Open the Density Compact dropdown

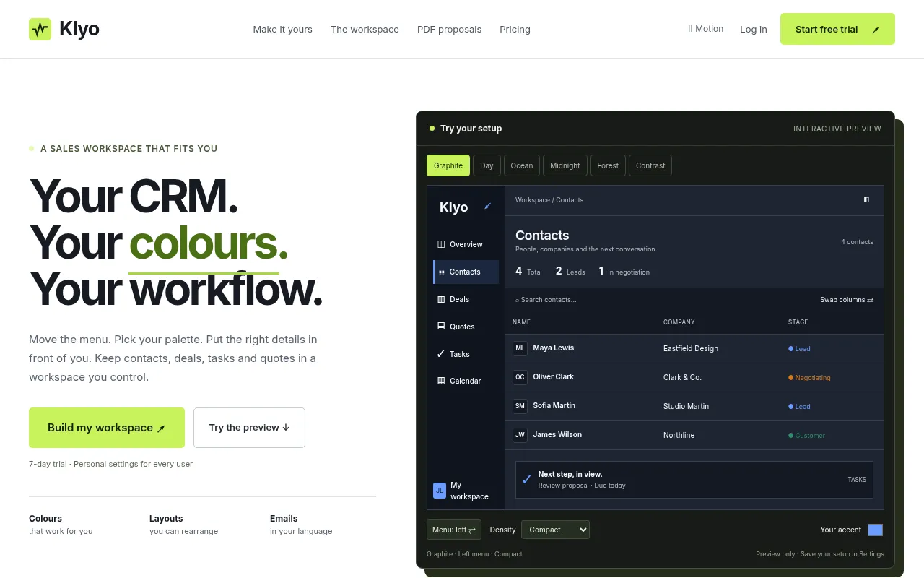click(555, 530)
